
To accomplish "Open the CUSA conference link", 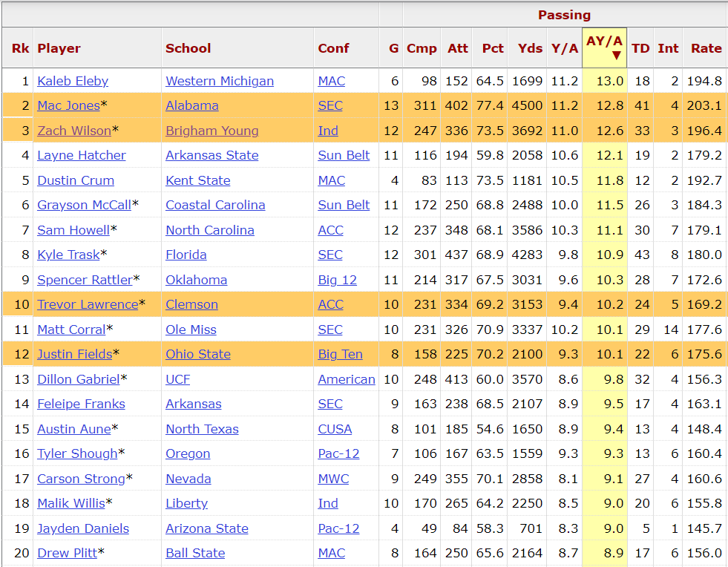I will click(x=335, y=429).
